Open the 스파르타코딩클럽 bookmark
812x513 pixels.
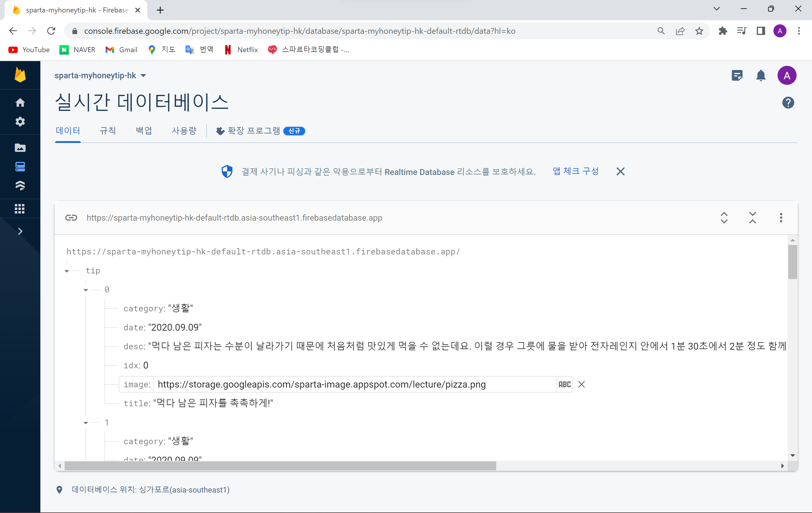pos(308,50)
